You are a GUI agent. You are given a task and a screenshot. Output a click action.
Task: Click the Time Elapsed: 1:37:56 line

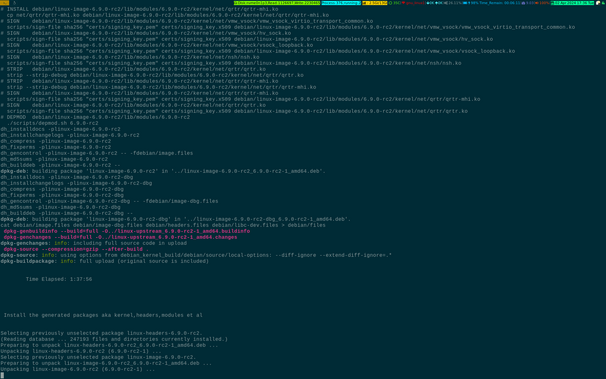click(59, 279)
